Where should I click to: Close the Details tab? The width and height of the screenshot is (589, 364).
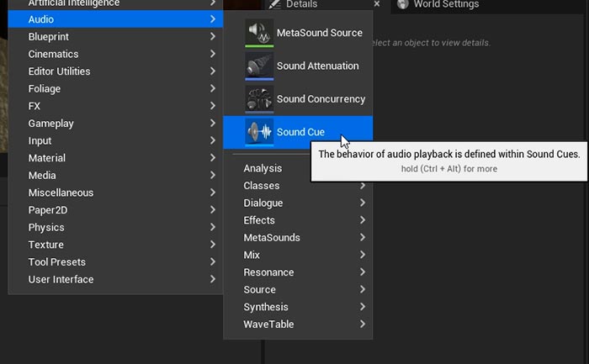pyautogui.click(x=376, y=5)
